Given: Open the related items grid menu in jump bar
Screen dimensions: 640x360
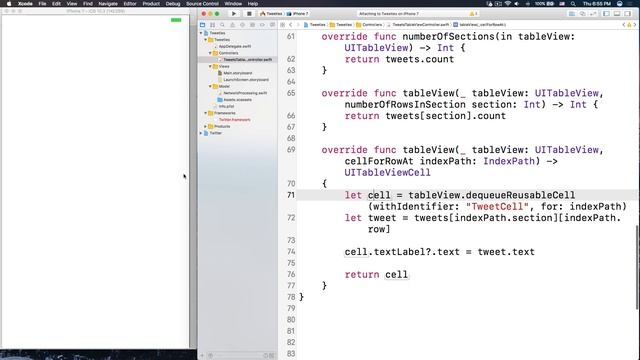Looking at the screenshot, I should click(x=282, y=25).
